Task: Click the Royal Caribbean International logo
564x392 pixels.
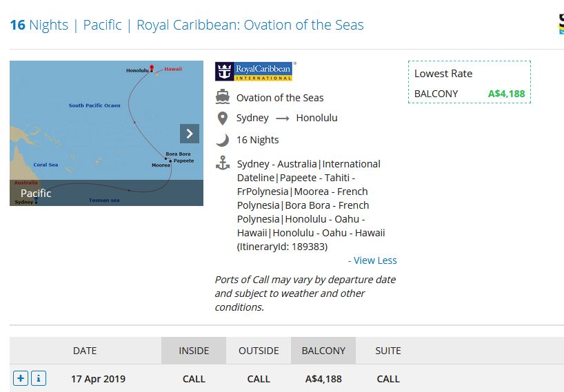Action: (x=254, y=72)
